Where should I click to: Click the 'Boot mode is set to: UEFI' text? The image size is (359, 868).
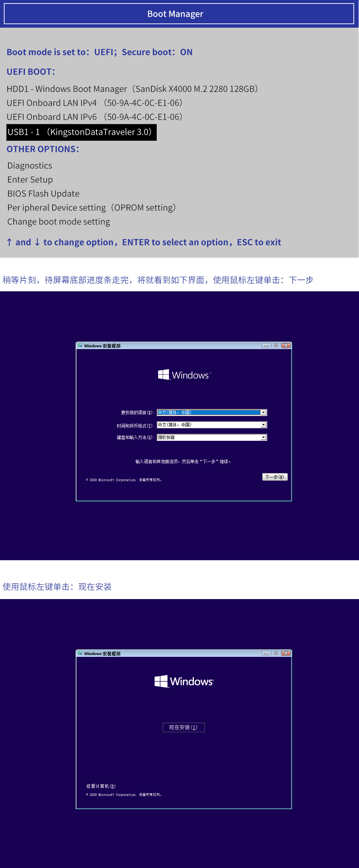tap(60, 52)
